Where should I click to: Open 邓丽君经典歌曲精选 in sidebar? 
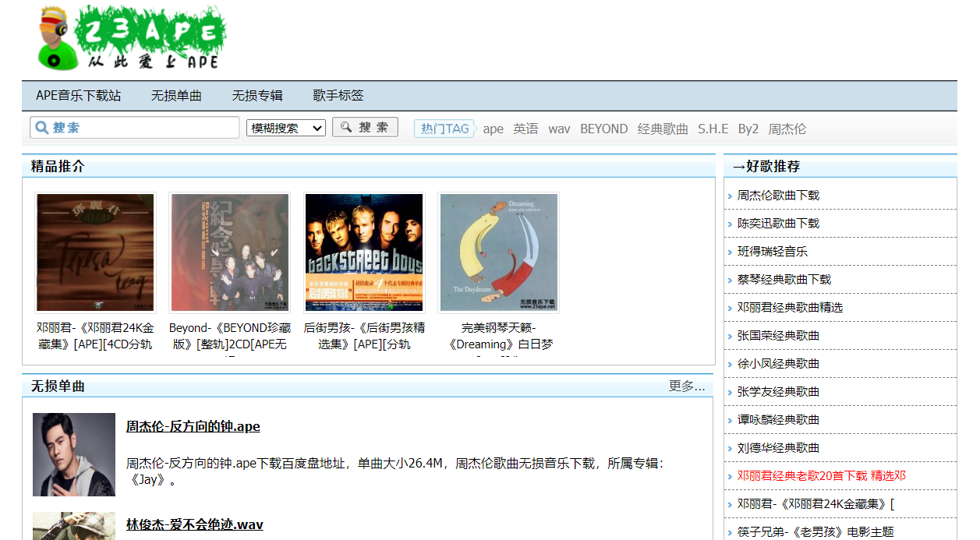click(x=791, y=308)
